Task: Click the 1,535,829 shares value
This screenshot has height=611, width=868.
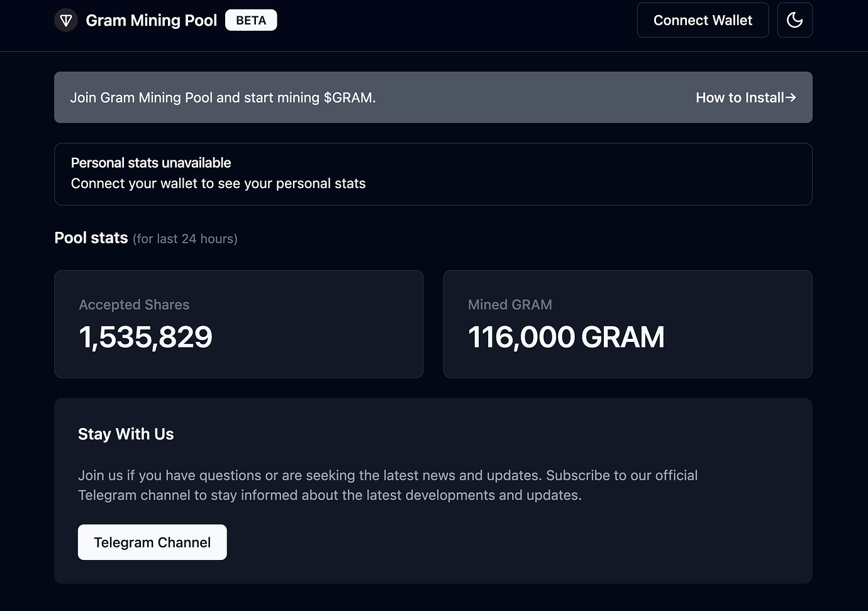Action: coord(145,338)
